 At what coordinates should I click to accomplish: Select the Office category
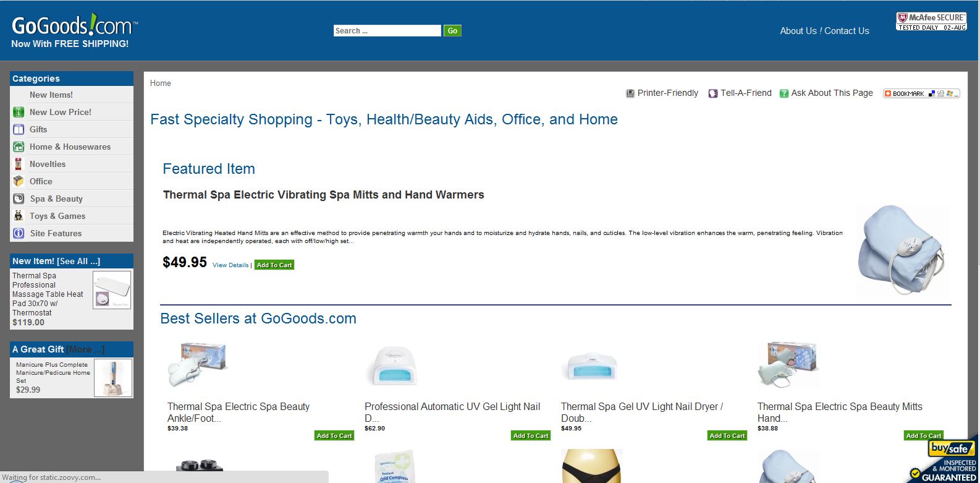click(41, 181)
